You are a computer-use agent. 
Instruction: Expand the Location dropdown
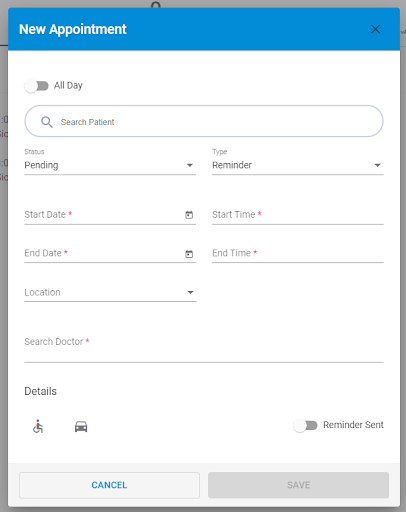click(110, 293)
